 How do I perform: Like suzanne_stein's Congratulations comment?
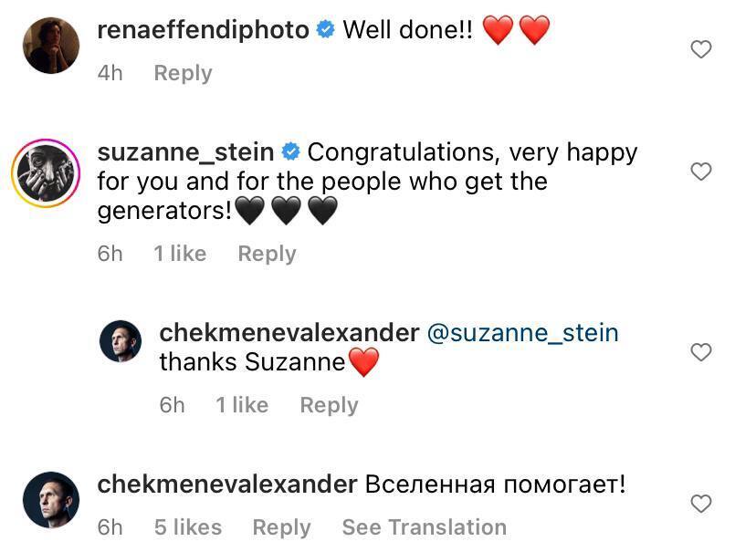point(700,172)
